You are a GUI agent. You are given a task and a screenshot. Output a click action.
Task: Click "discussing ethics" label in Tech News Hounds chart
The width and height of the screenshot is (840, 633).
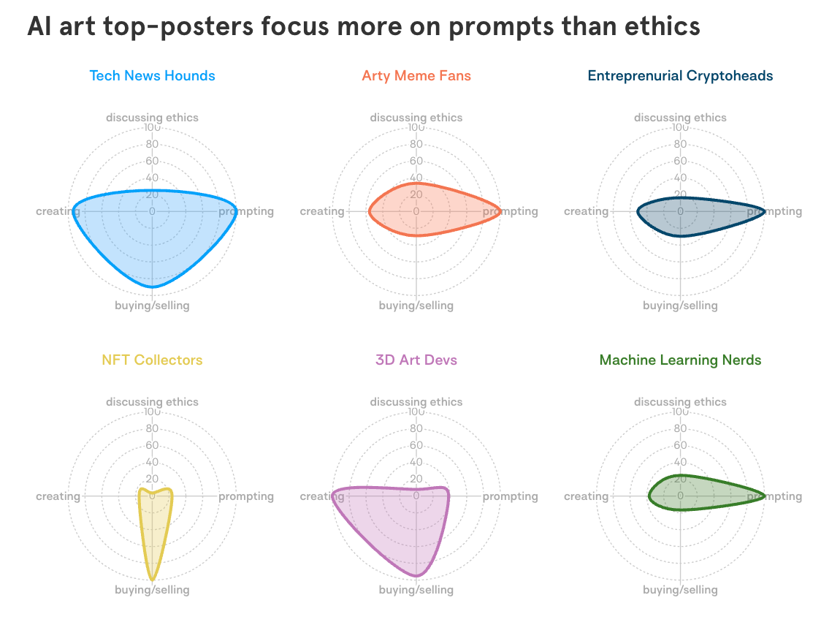pos(152,117)
